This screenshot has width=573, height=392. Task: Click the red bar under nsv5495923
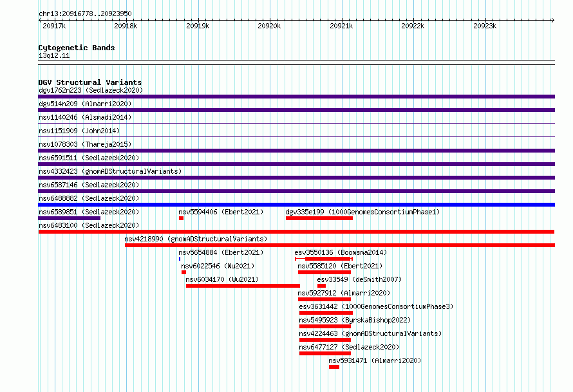(325, 326)
